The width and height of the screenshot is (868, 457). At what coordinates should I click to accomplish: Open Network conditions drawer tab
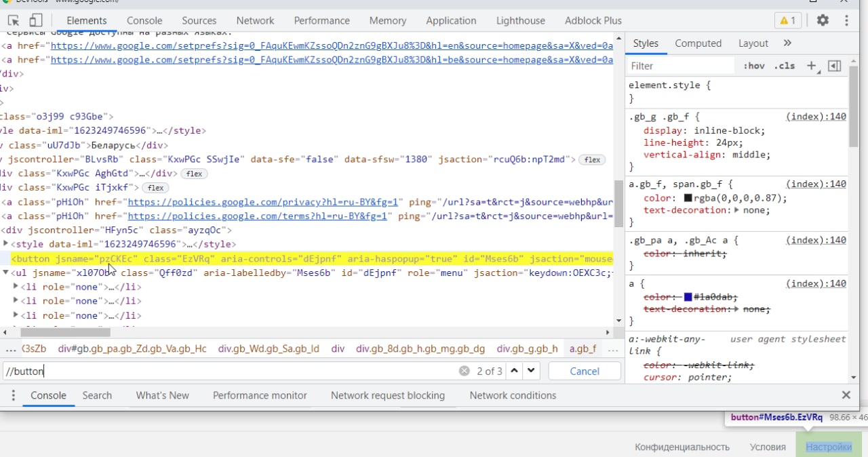click(513, 395)
